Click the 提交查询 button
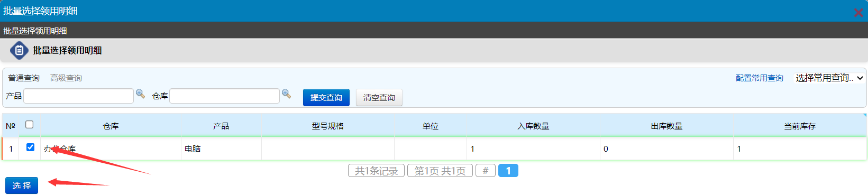 326,97
